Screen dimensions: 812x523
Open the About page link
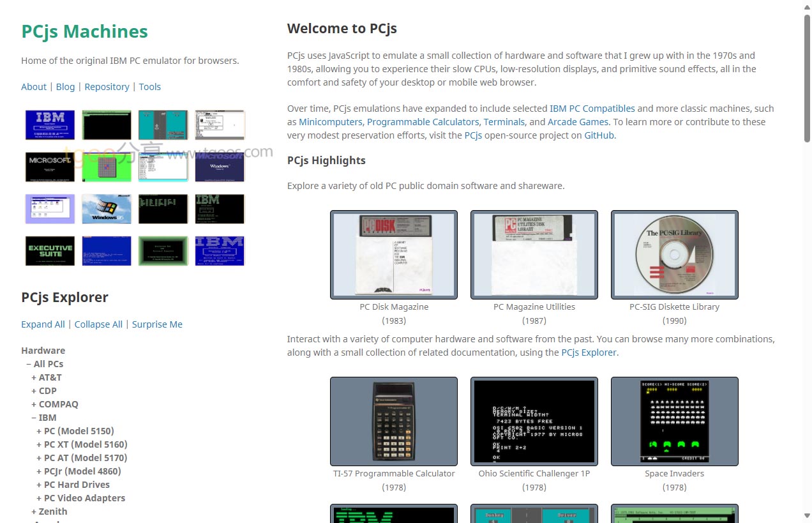tap(34, 87)
